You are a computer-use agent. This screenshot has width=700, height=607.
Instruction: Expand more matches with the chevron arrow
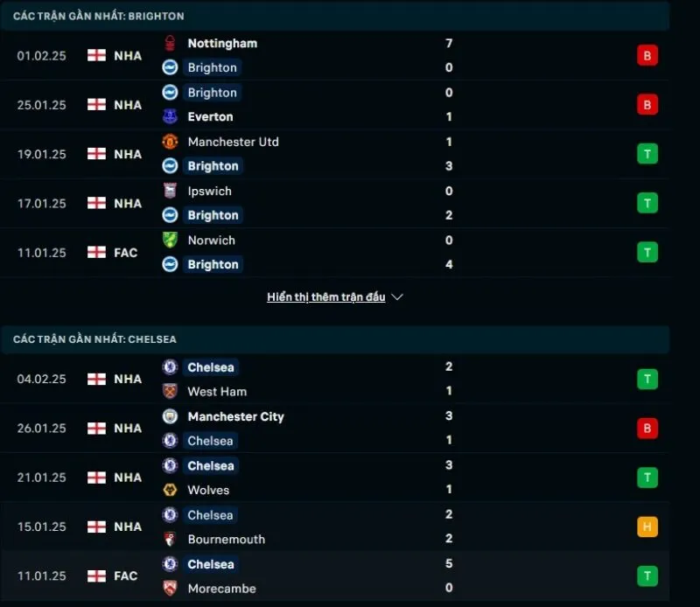[x=398, y=297]
